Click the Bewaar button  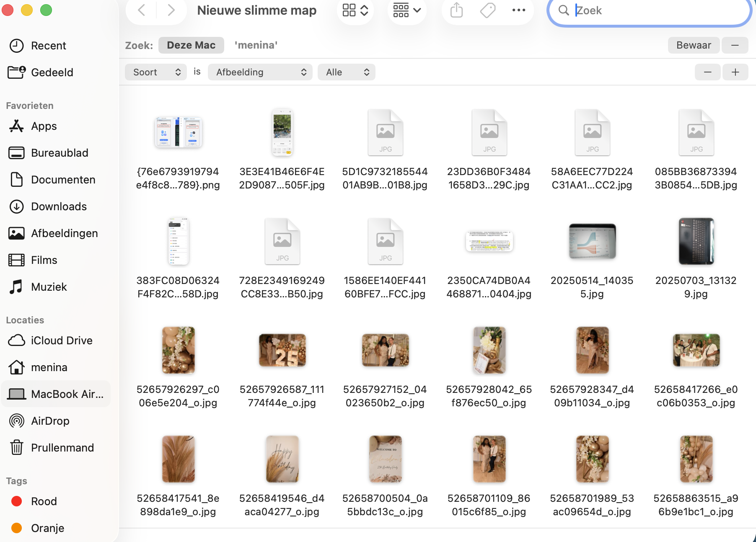pos(693,45)
